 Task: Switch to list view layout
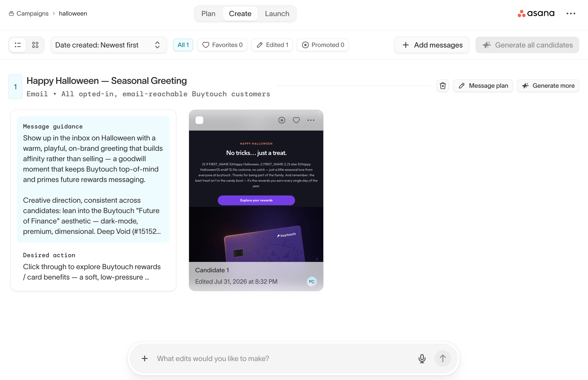pos(18,45)
